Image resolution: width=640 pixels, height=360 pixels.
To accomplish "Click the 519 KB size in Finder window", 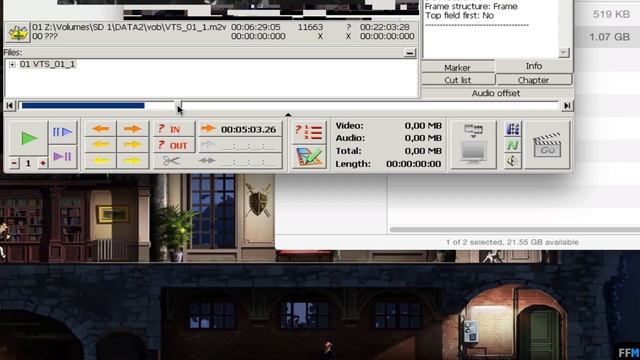I will coord(611,14).
